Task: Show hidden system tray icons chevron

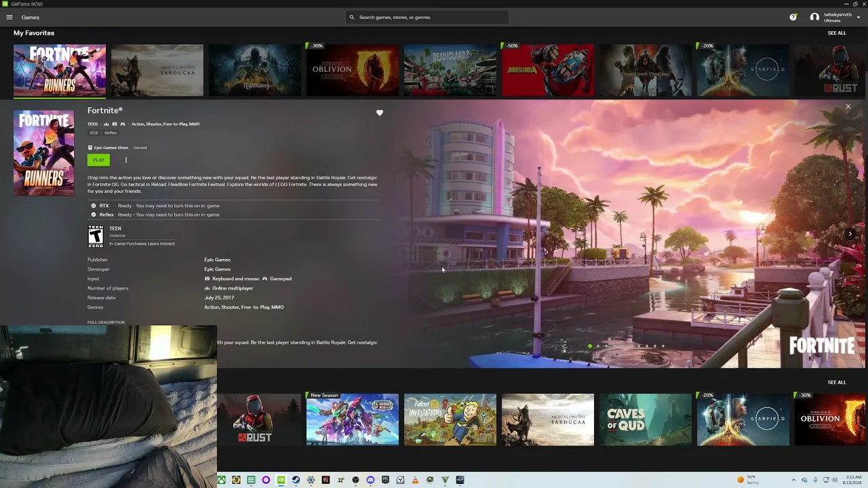Action: 793,480
